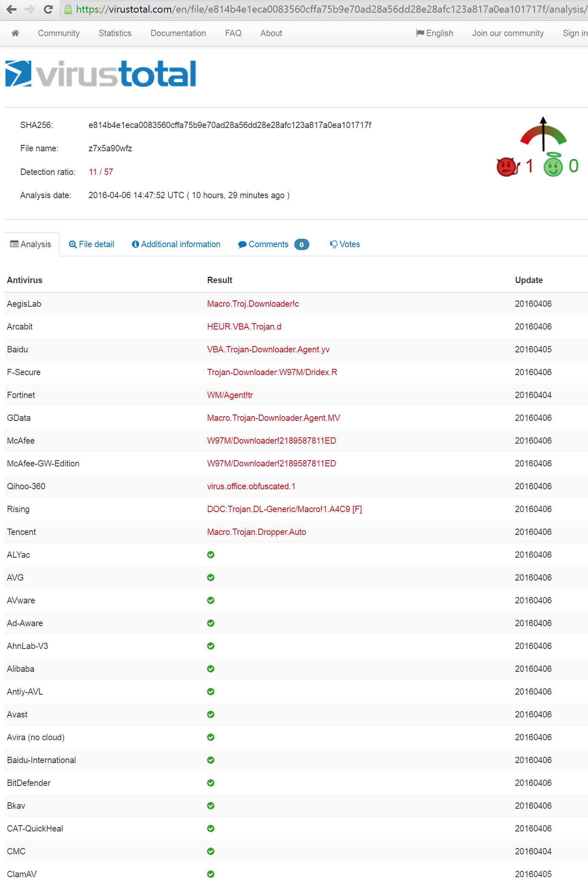Click green check icon in ALYac row
The height and width of the screenshot is (878, 588).
[x=211, y=555]
